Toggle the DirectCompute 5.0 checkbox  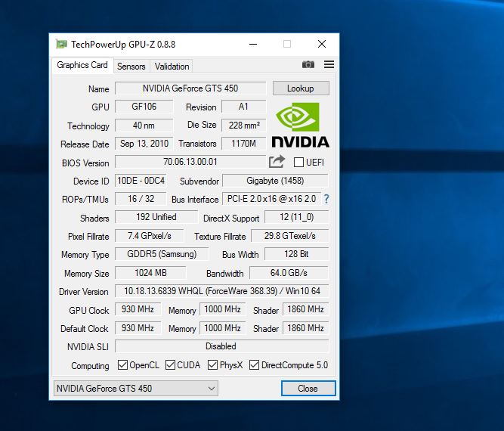point(254,364)
